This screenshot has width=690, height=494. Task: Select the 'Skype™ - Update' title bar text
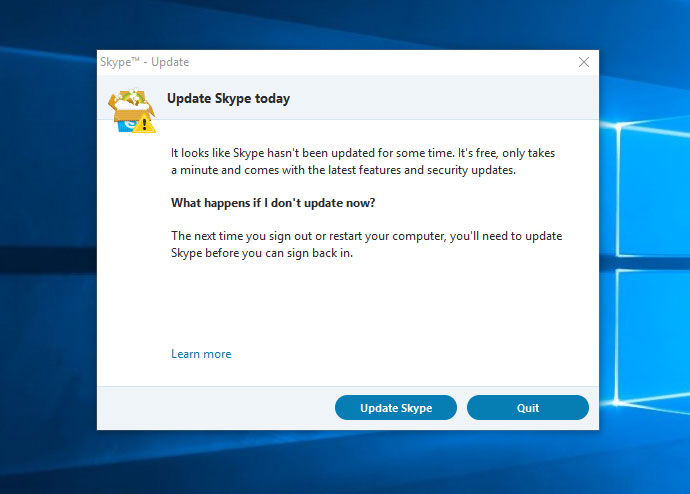145,62
